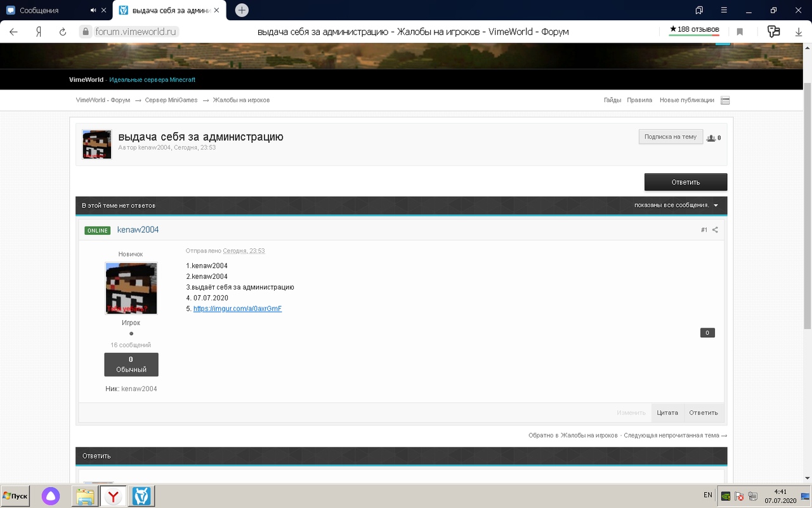Screen dimensions: 812x508
Task: Click the forum.vimeworld.ru address field
Action: point(137,32)
